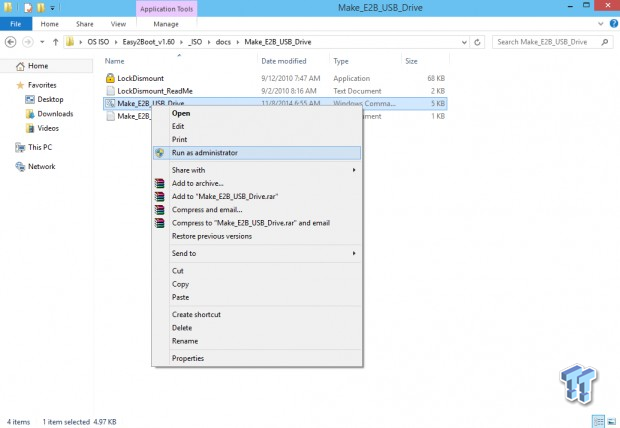620x428 pixels.
Task: Click the New folder quick access toolbar icon
Action: click(x=41, y=7)
